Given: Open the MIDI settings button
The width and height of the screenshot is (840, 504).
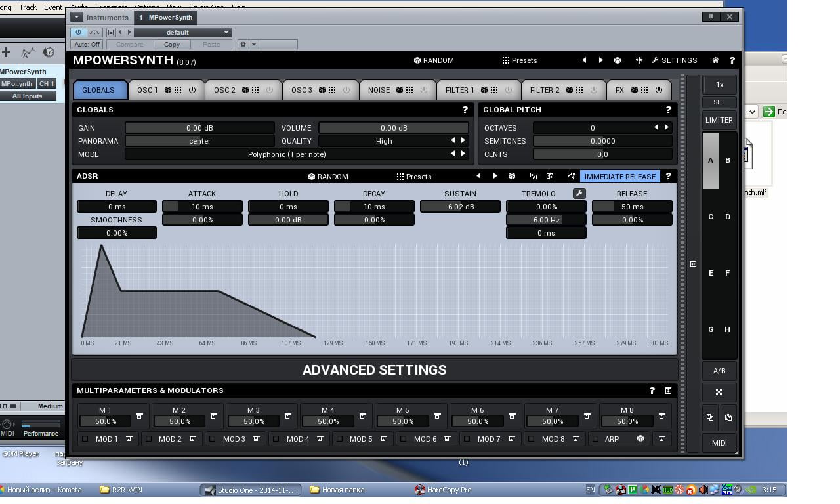Looking at the screenshot, I should [719, 443].
